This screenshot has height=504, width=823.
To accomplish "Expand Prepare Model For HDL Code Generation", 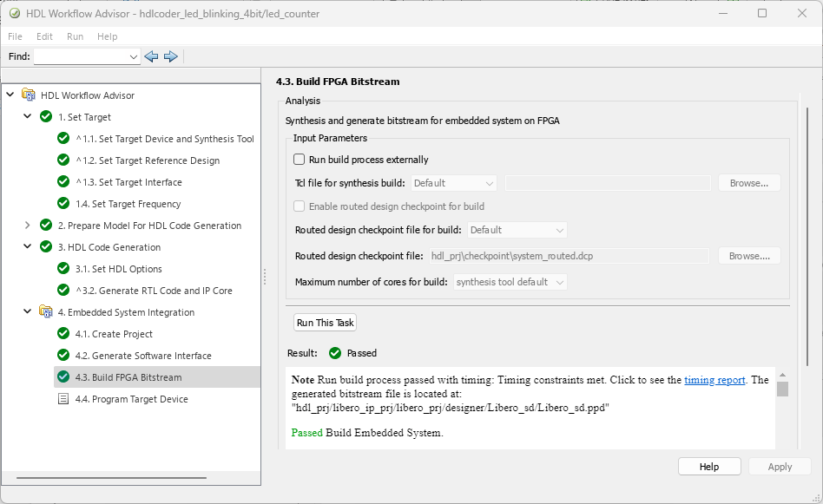I will click(28, 226).
